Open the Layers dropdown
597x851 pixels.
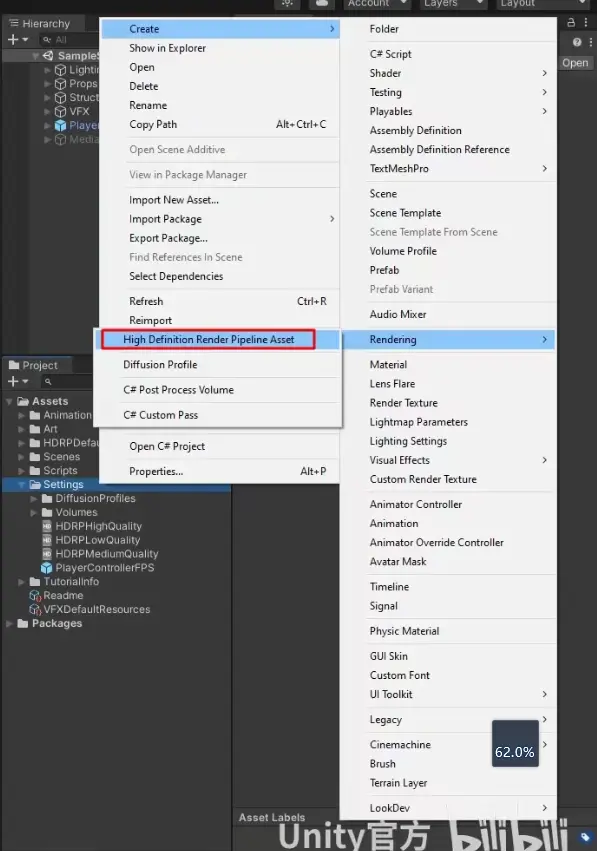(x=453, y=4)
